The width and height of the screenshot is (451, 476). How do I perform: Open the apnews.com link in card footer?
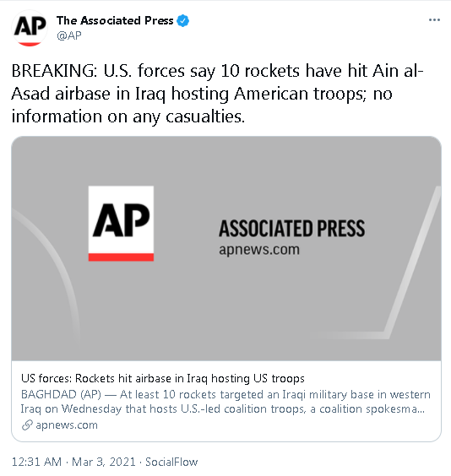[x=67, y=425]
